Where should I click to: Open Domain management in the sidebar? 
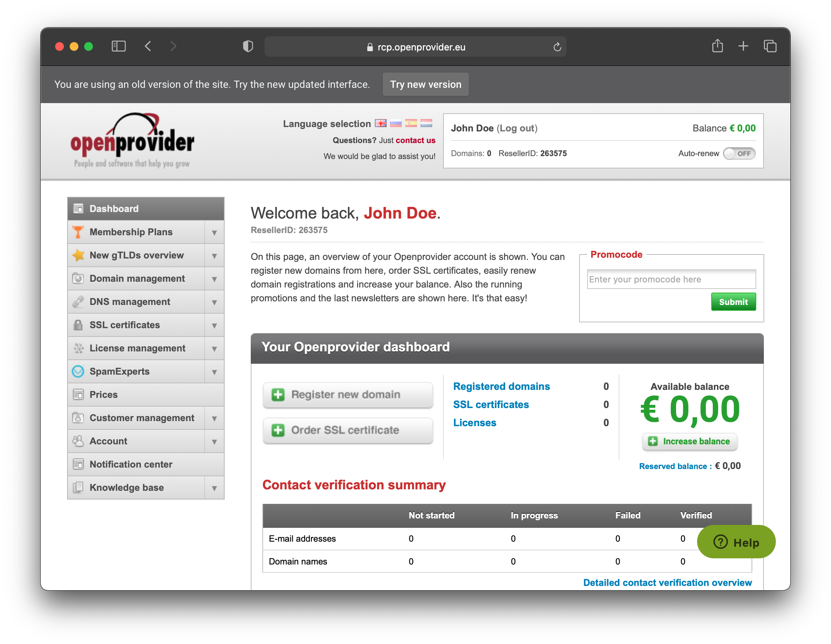[136, 278]
